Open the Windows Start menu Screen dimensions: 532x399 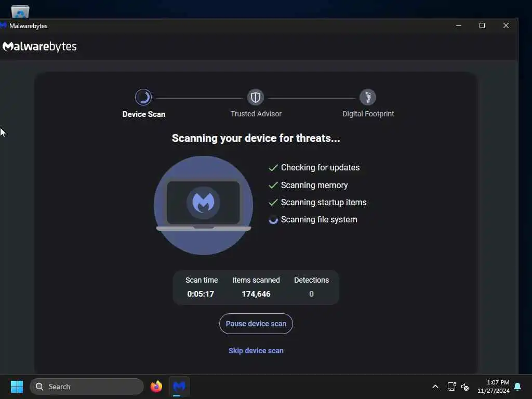17,387
